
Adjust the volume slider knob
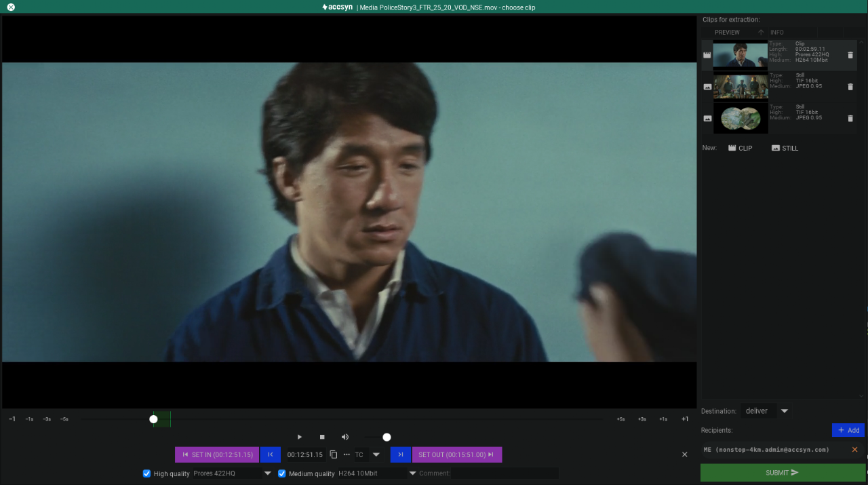(x=387, y=438)
